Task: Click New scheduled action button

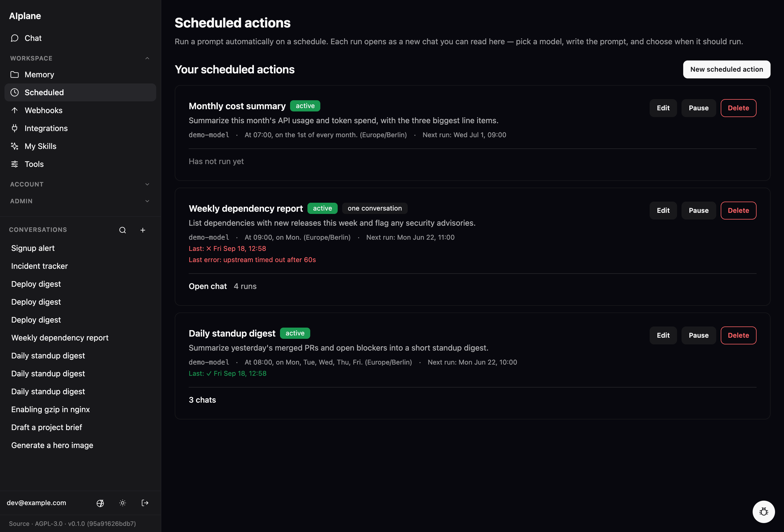Action: point(726,69)
